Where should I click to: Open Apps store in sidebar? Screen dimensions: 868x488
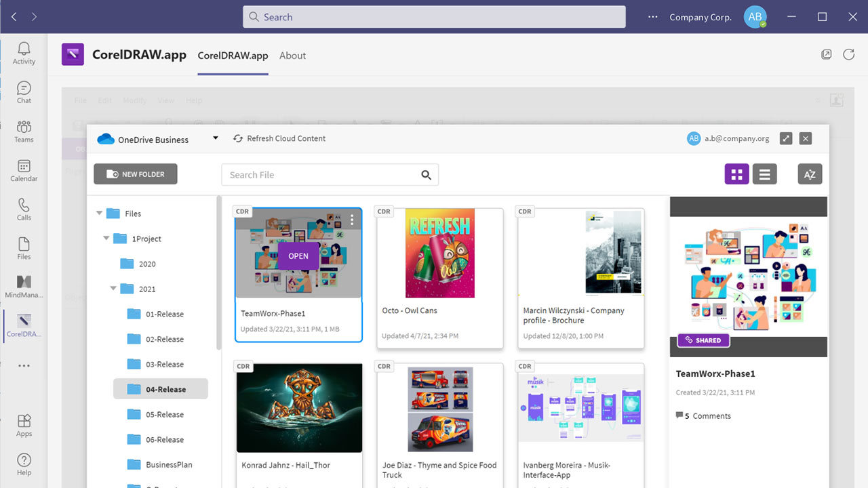pyautogui.click(x=24, y=426)
